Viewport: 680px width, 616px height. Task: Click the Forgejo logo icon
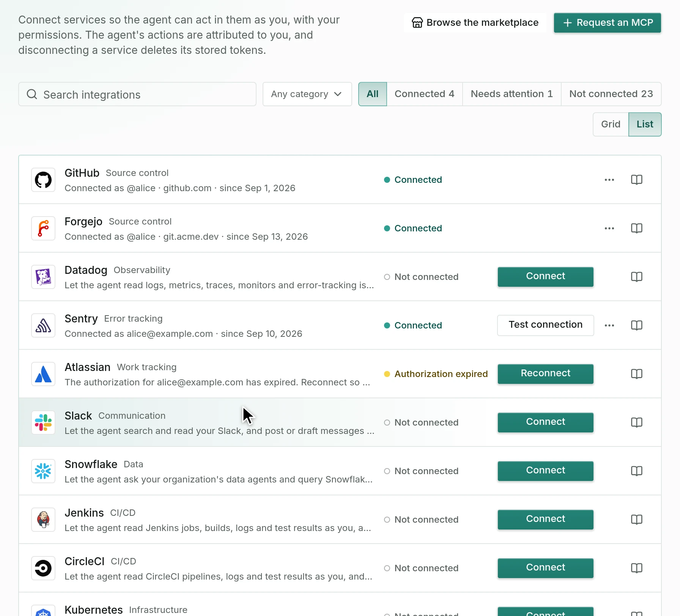[x=43, y=228]
